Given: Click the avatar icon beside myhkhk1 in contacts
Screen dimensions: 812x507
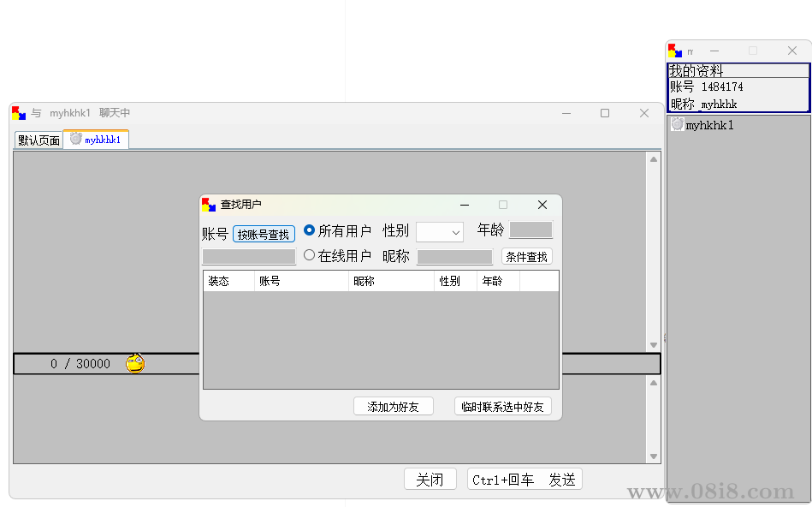Looking at the screenshot, I should pos(677,124).
